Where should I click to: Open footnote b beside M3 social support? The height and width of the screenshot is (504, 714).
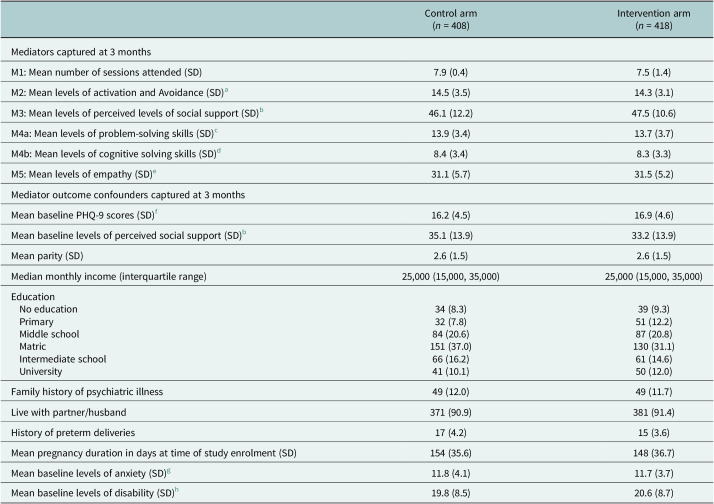(x=261, y=111)
